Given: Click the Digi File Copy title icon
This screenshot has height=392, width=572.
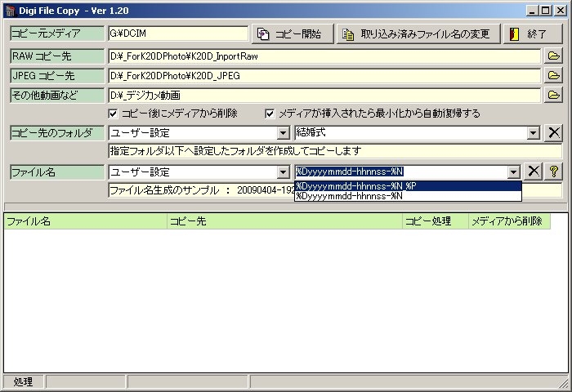Looking at the screenshot, I should click(11, 11).
